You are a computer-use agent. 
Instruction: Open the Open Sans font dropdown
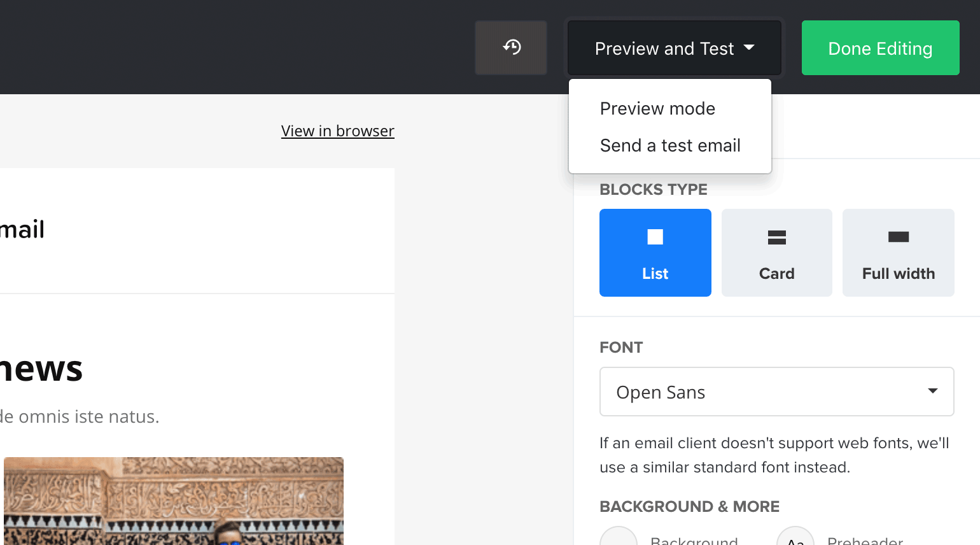776,392
